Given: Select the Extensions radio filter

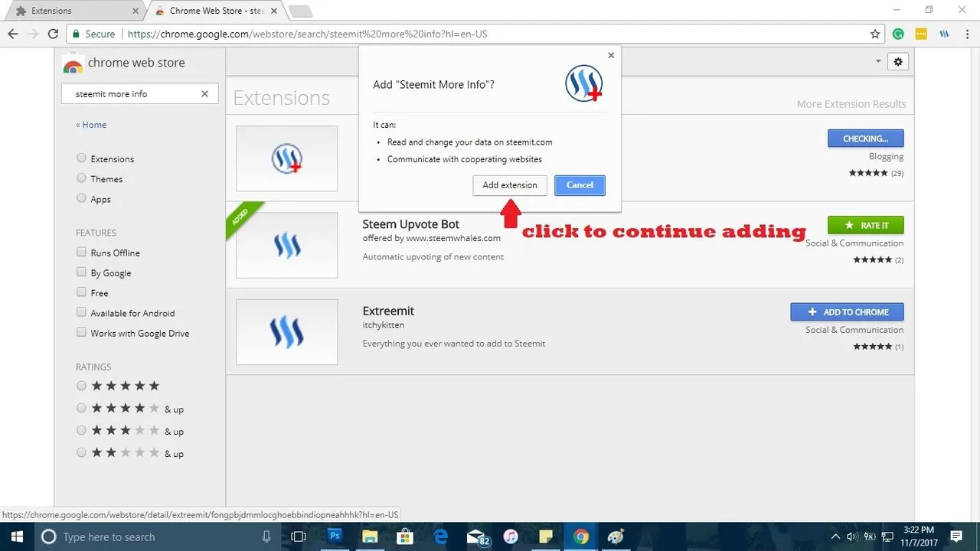Looking at the screenshot, I should pos(81,158).
